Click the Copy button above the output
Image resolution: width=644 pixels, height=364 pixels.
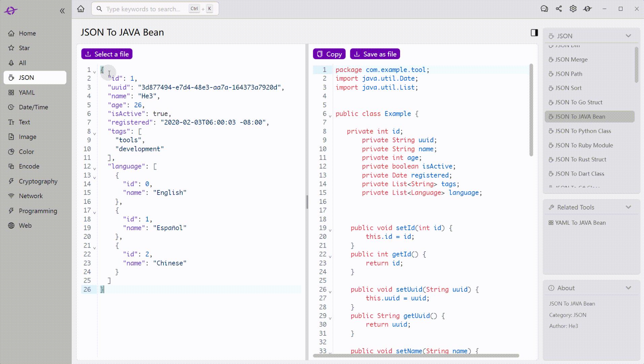click(329, 54)
